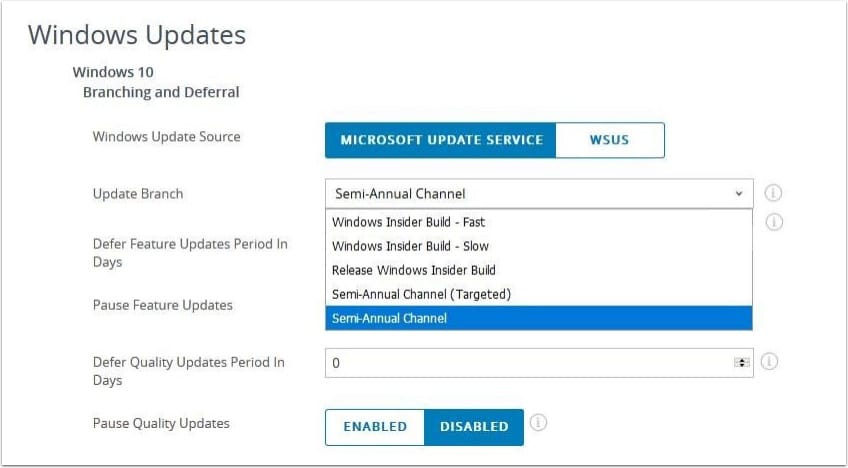Collapse the Update Branch dropdown via chevron
This screenshot has width=848, height=468.
click(x=739, y=193)
